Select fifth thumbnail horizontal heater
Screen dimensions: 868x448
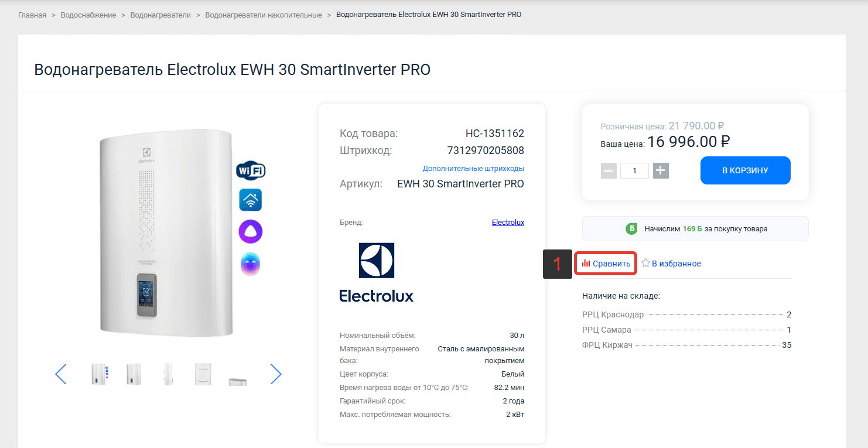pyautogui.click(x=237, y=381)
